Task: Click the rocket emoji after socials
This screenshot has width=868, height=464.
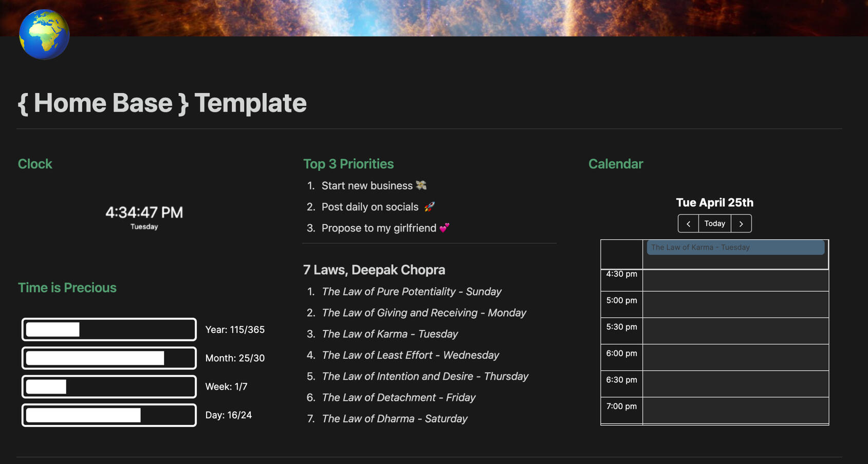Action: click(x=429, y=207)
